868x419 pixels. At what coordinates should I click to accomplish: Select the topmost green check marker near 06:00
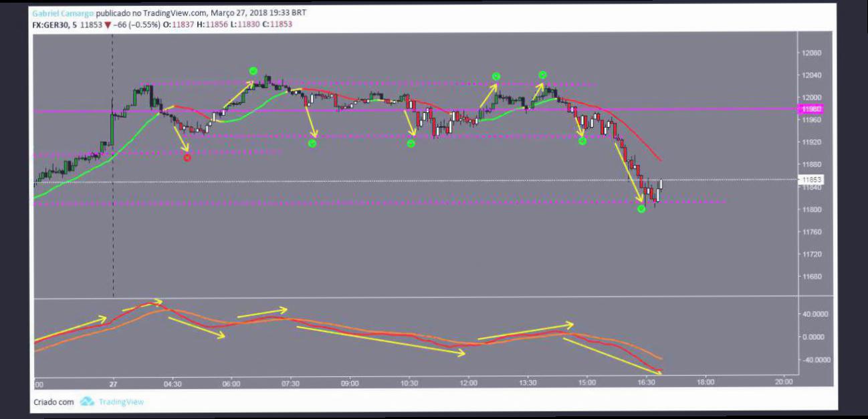pyautogui.click(x=253, y=71)
